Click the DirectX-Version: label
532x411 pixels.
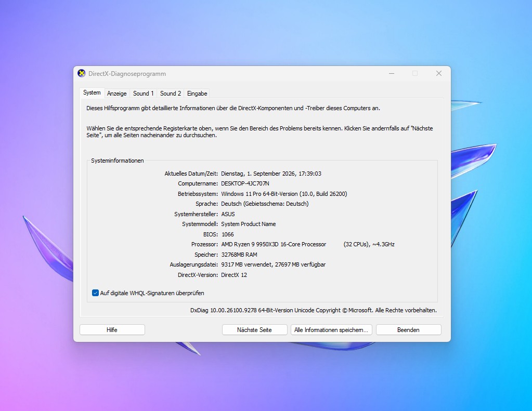coord(198,275)
